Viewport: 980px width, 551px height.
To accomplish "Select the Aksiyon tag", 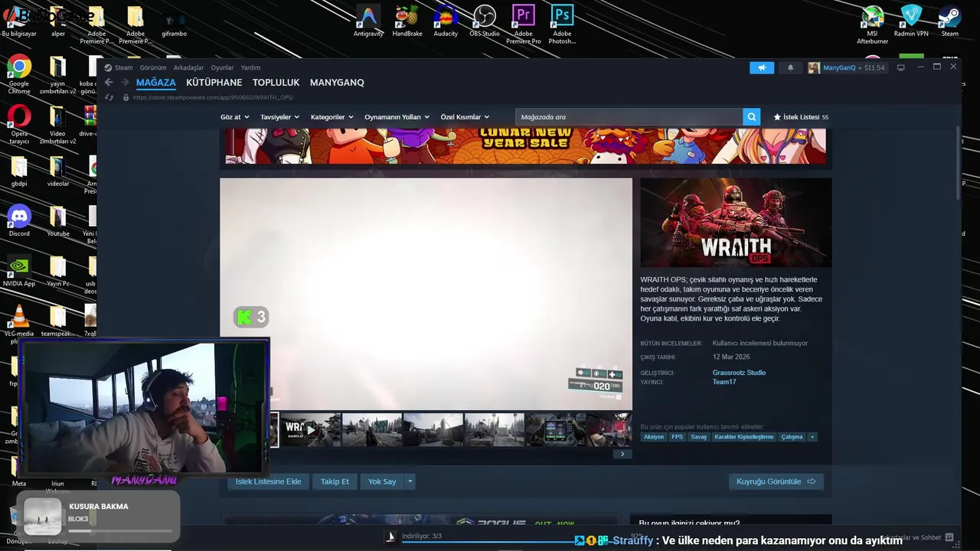I will click(654, 437).
